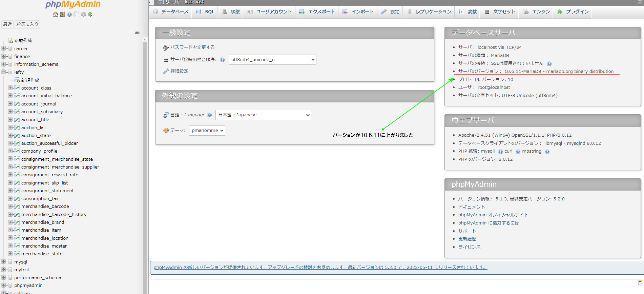Viewport: 644px width, 294px height.
Task: Collapse the lefty database
Action: pyautogui.click(x=3, y=72)
